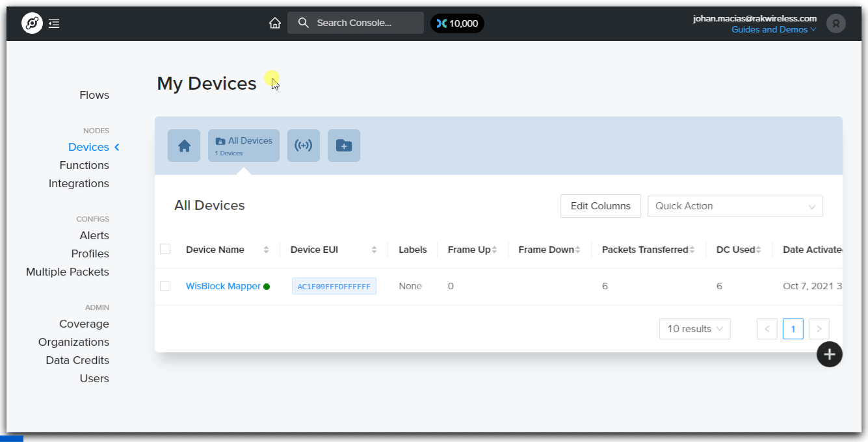
Task: Sort by DC Used arrows
Action: point(758,250)
